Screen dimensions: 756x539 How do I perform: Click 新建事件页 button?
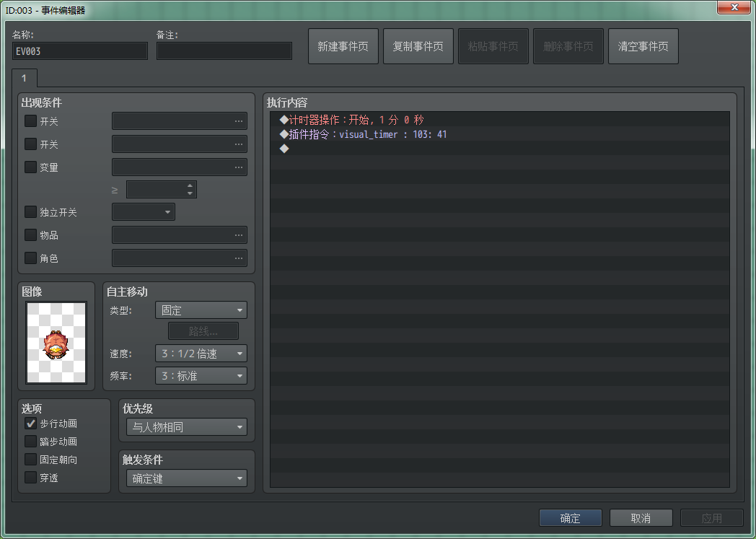[343, 46]
